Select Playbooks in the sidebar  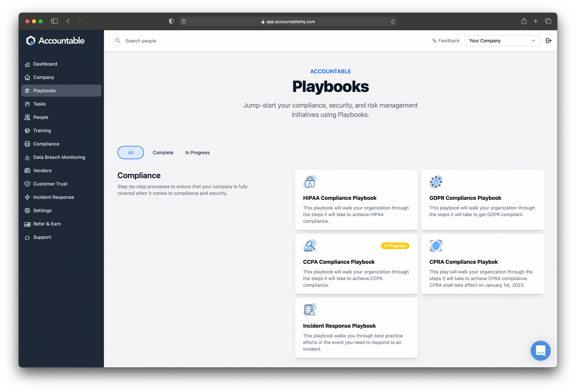[x=61, y=90]
